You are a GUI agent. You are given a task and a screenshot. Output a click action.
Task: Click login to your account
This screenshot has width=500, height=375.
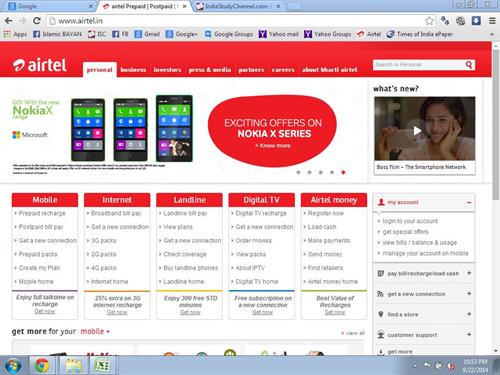click(x=410, y=221)
